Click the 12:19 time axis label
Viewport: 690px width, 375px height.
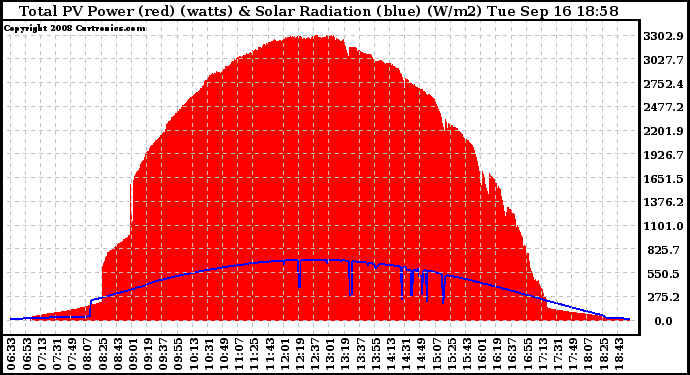(x=299, y=353)
